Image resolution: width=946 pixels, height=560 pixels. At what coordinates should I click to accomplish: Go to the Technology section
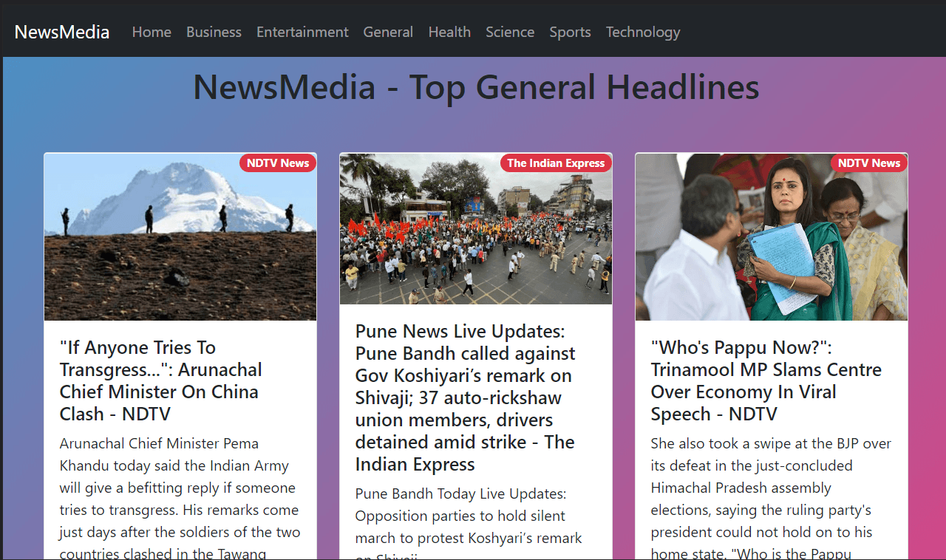643,32
